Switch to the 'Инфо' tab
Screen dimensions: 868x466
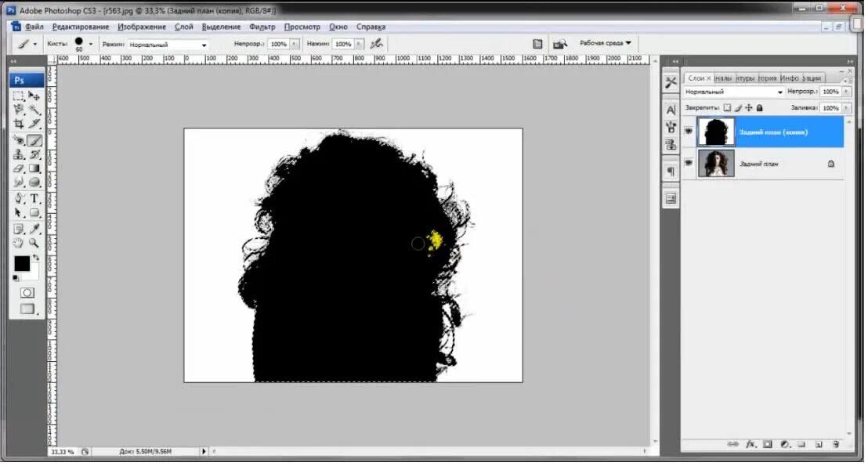coord(790,78)
